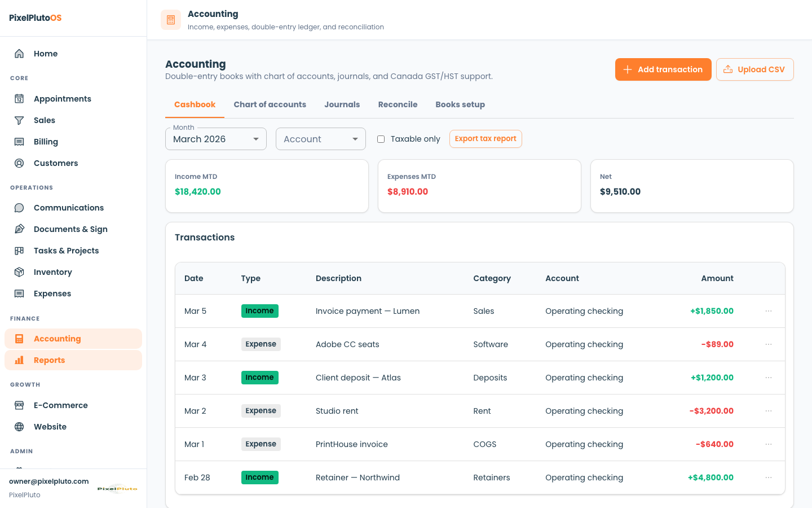Open row actions for PrintHouse invoice
Viewport: 812px width, 508px height.
click(x=769, y=444)
